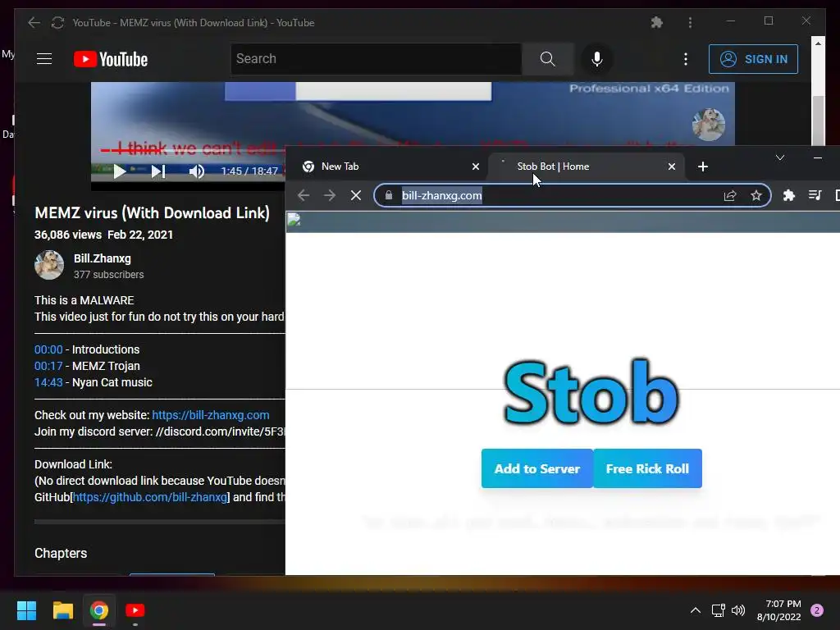The image size is (840, 630).
Task: Click Free Rick Roll button
Action: pos(647,468)
